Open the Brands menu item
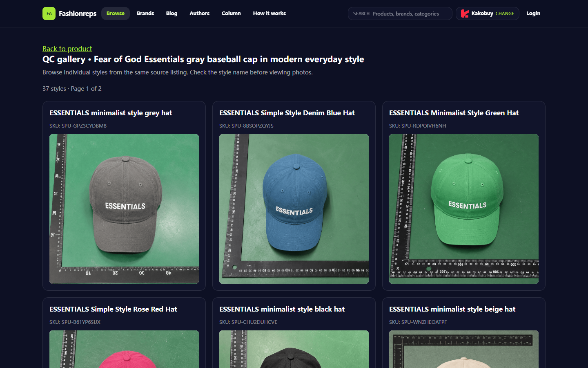The width and height of the screenshot is (588, 368). (x=145, y=13)
